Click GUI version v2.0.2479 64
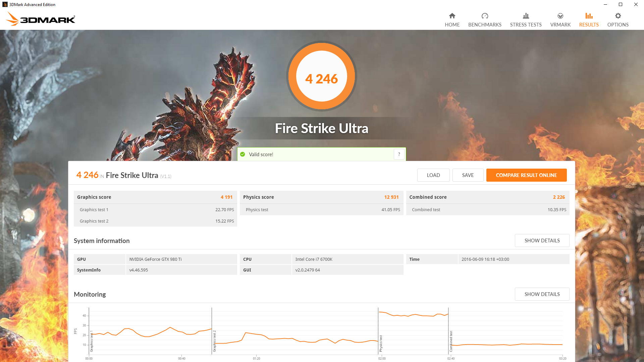Viewport: 644px width, 362px height. 308,270
